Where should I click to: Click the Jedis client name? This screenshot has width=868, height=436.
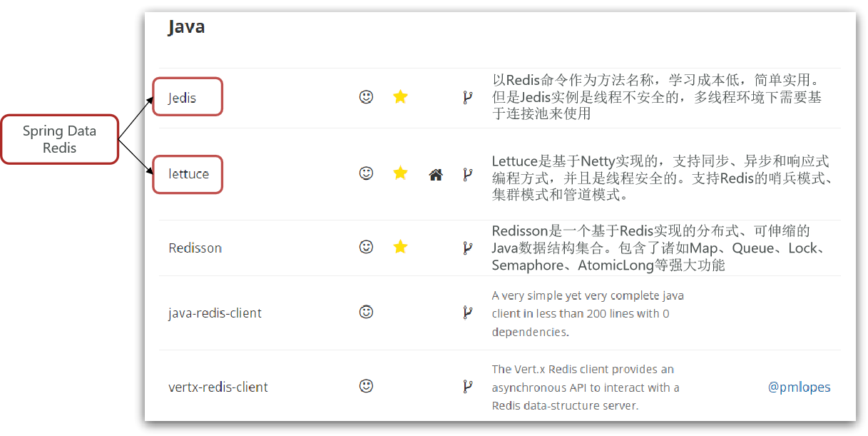click(182, 98)
